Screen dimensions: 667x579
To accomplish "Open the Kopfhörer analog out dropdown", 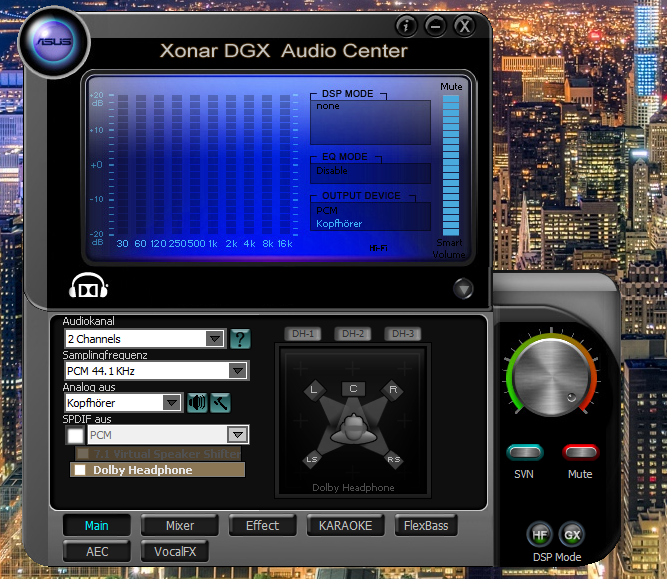I will 171,403.
